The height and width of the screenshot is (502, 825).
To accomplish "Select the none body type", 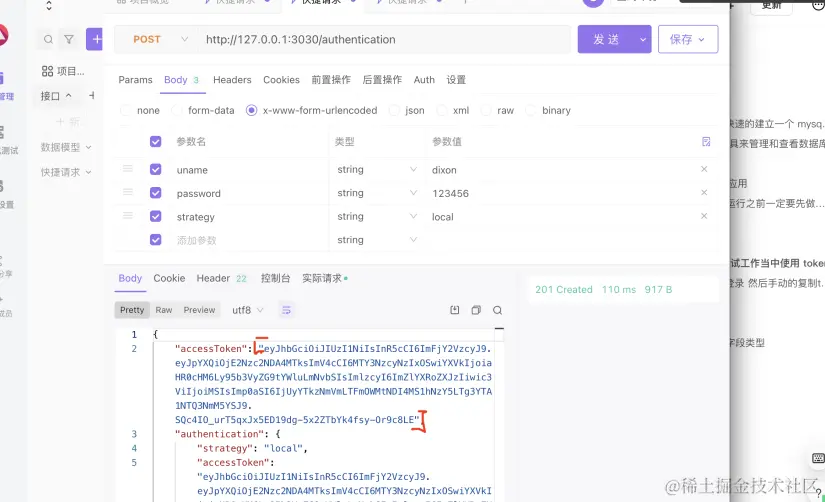I will 140,111.
